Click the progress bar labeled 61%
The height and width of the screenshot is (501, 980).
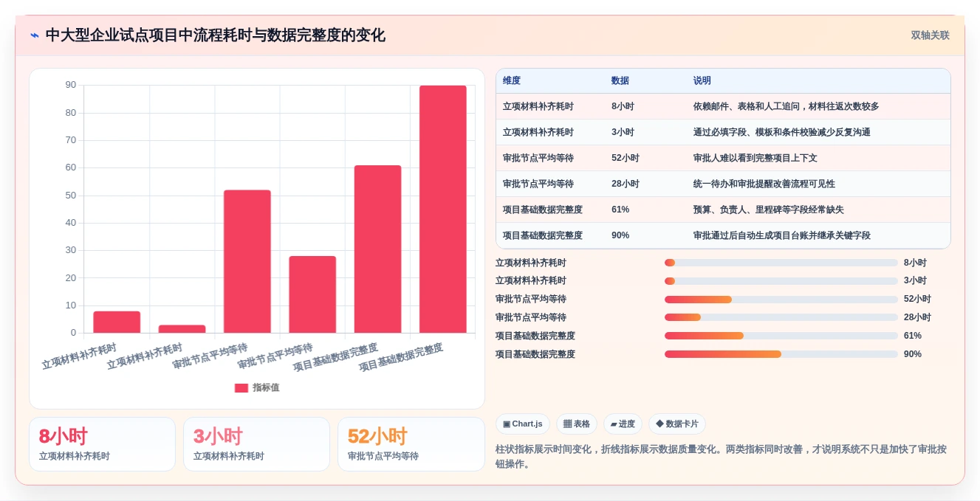[781, 336]
